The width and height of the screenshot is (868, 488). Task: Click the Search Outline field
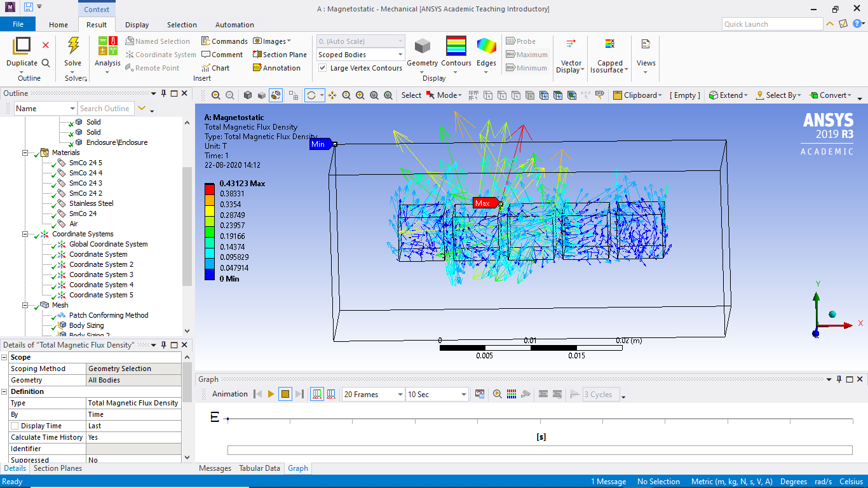(106, 109)
